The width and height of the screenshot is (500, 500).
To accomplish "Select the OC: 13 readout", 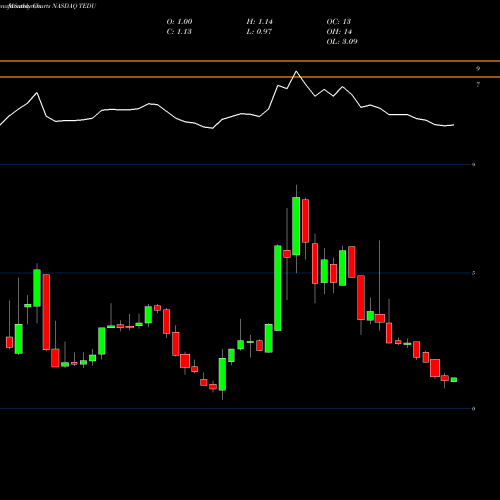I will [339, 22].
